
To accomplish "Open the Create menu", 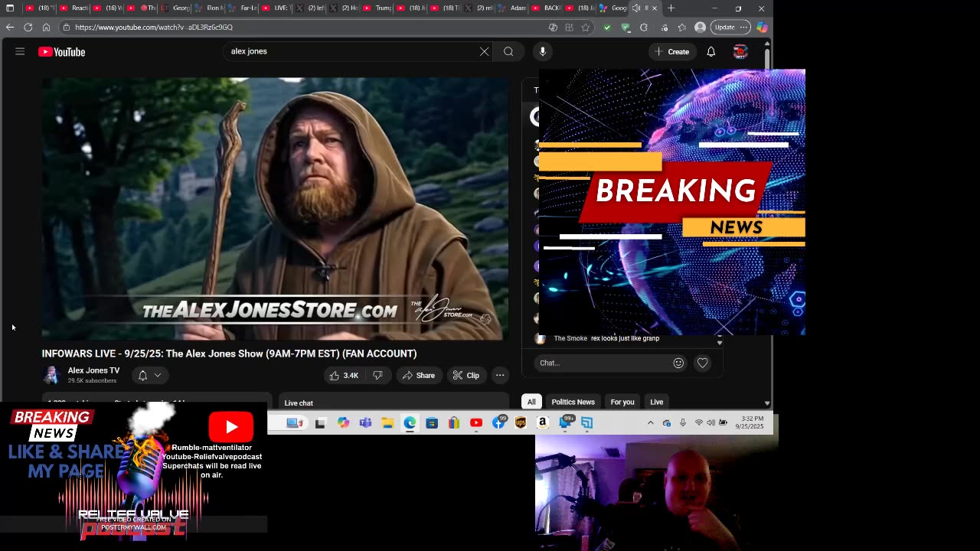I will 671,51.
